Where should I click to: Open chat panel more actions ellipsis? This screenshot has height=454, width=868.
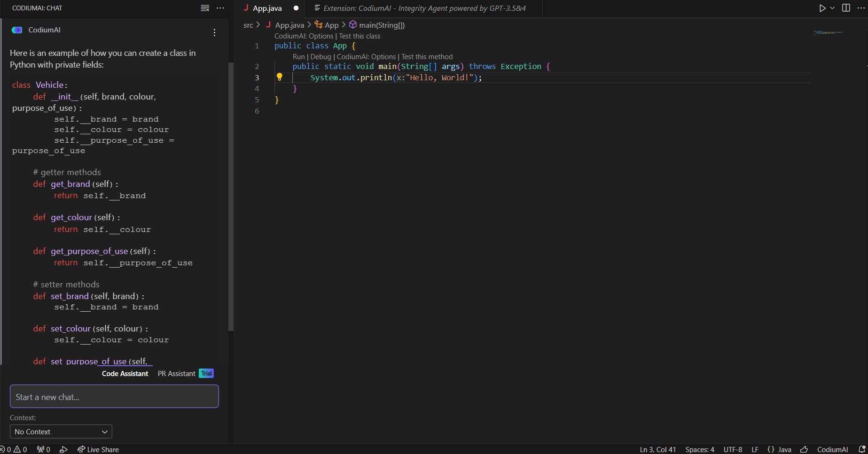tap(220, 8)
